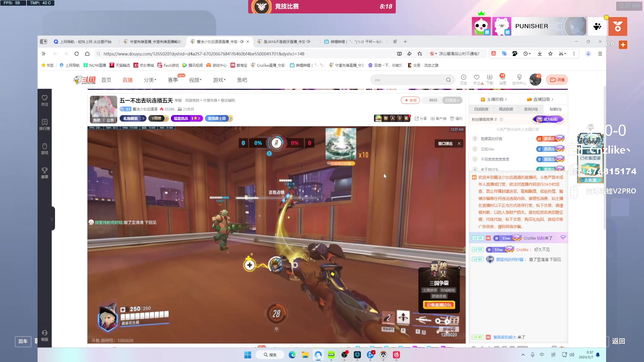The image size is (644, 362).
Task: Click the 开播 start streaming button
Action: coord(557,80)
